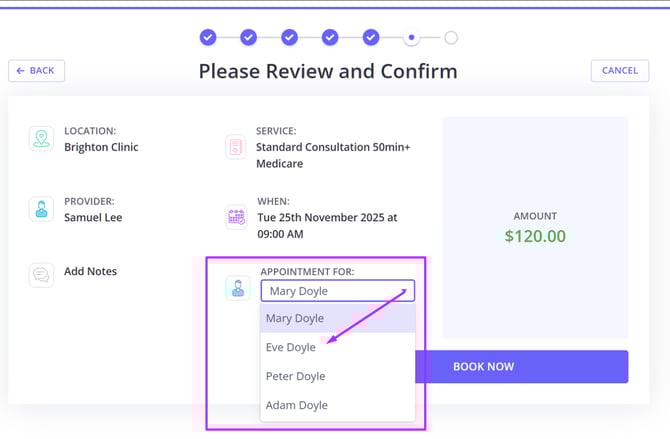Select Mary Doyle from the list
This screenshot has height=439, width=670.
pos(295,318)
